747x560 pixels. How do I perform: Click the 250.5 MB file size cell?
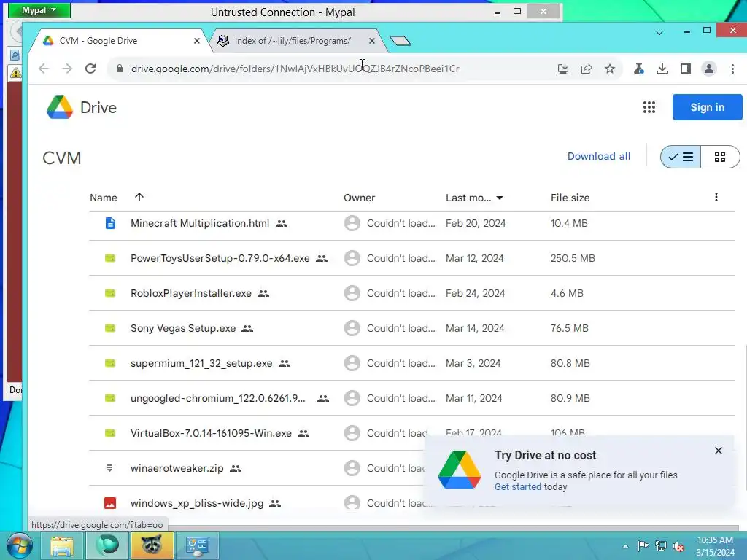(573, 258)
